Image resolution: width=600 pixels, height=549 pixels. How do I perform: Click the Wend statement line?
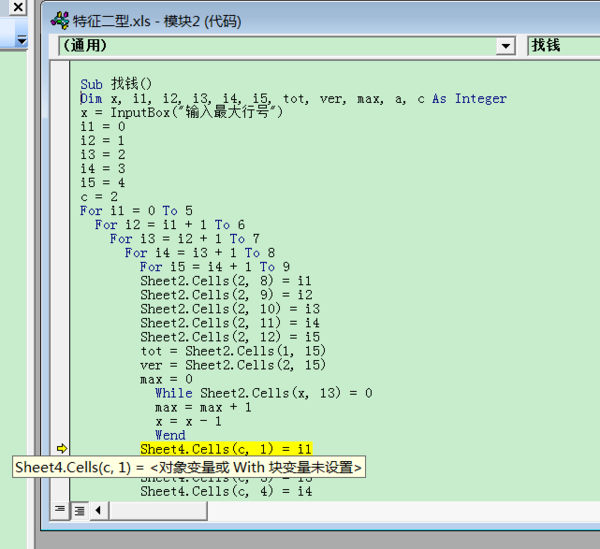click(x=170, y=435)
